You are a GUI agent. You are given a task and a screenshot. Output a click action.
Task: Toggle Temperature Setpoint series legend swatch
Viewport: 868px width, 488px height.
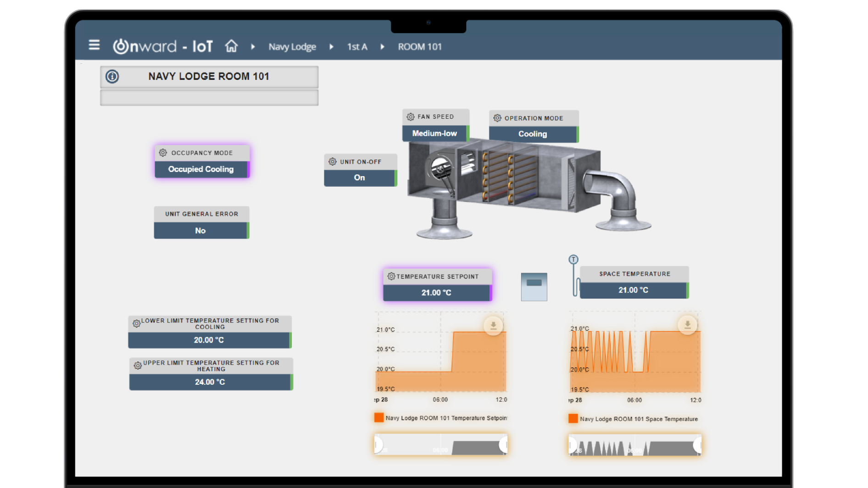pos(379,418)
